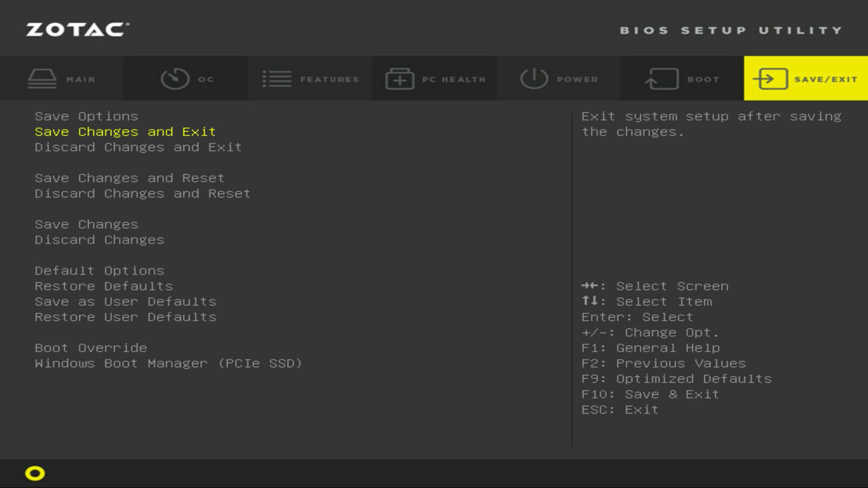This screenshot has height=488, width=868.
Task: Open the Features tab label
Action: 329,80
